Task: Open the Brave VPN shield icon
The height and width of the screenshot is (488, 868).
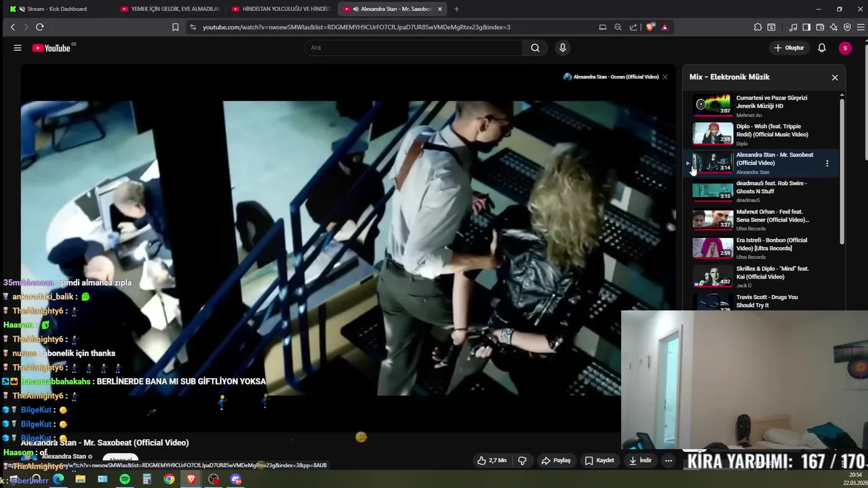Action: pyautogui.click(x=847, y=27)
